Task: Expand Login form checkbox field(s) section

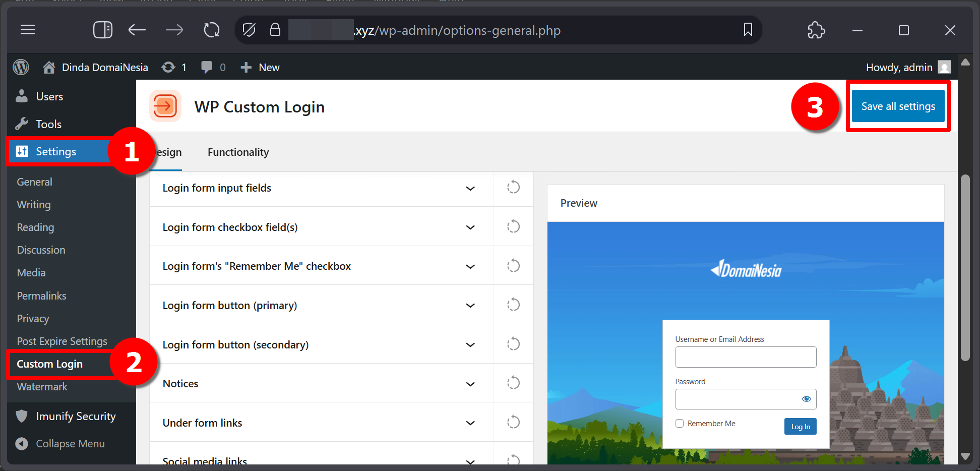Action: tap(321, 227)
